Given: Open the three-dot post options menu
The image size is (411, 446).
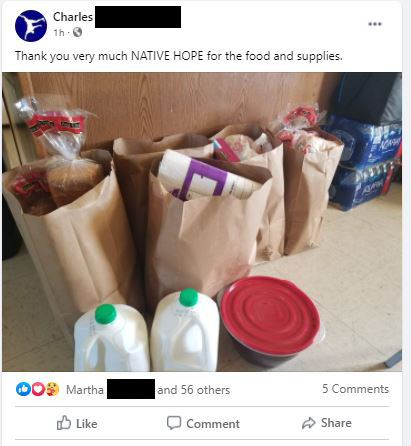Looking at the screenshot, I should click(375, 24).
